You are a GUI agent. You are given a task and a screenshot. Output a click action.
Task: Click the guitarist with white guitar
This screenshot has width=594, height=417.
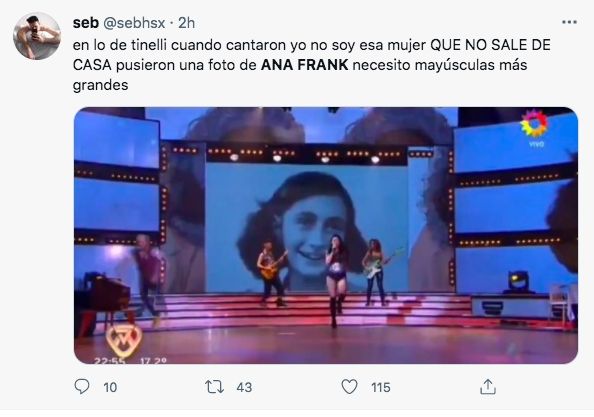click(x=375, y=272)
